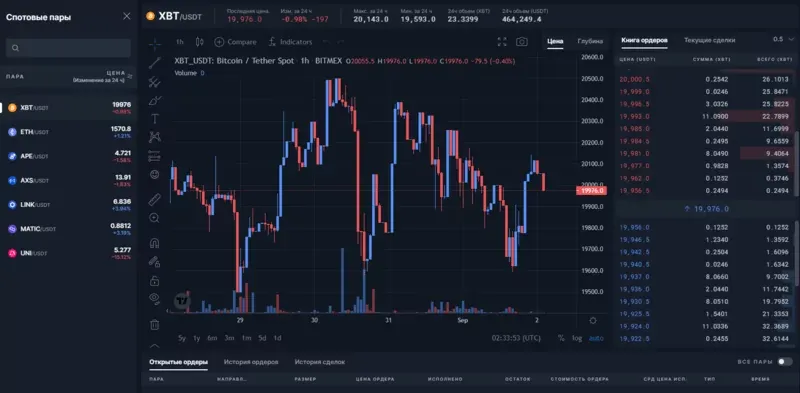
Task: Click the TradingView logo on chart
Action: click(x=182, y=301)
